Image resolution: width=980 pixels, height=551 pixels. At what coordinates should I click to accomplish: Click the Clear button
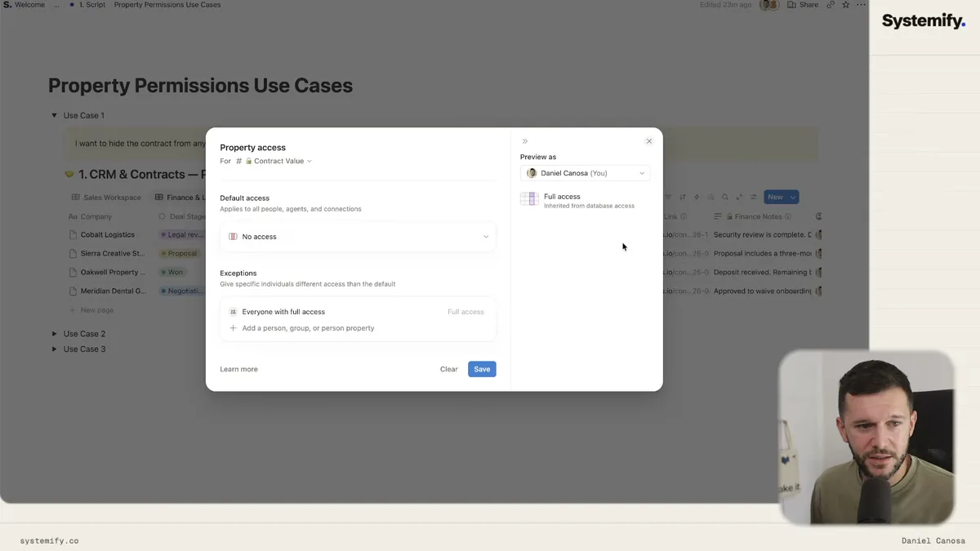coord(449,369)
